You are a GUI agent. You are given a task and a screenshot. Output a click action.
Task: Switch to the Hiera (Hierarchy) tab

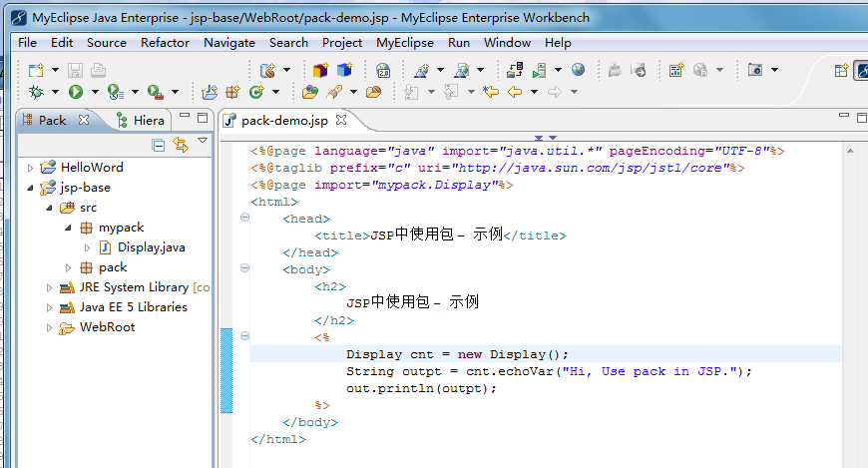click(x=141, y=120)
